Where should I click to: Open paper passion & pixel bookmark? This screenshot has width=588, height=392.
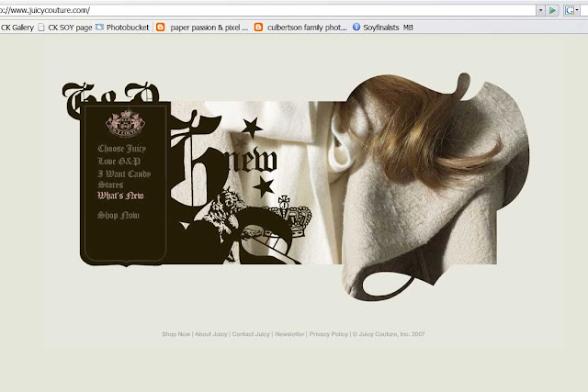click(209, 28)
